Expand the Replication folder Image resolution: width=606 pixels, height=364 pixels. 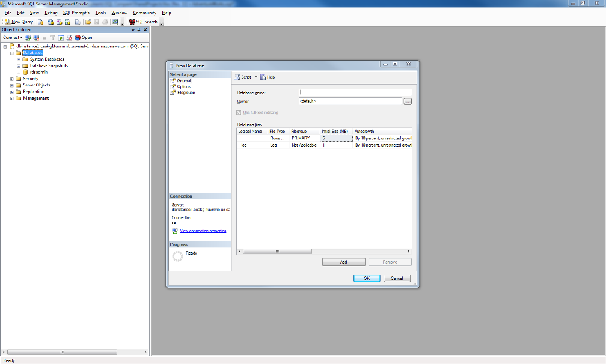tap(12, 93)
